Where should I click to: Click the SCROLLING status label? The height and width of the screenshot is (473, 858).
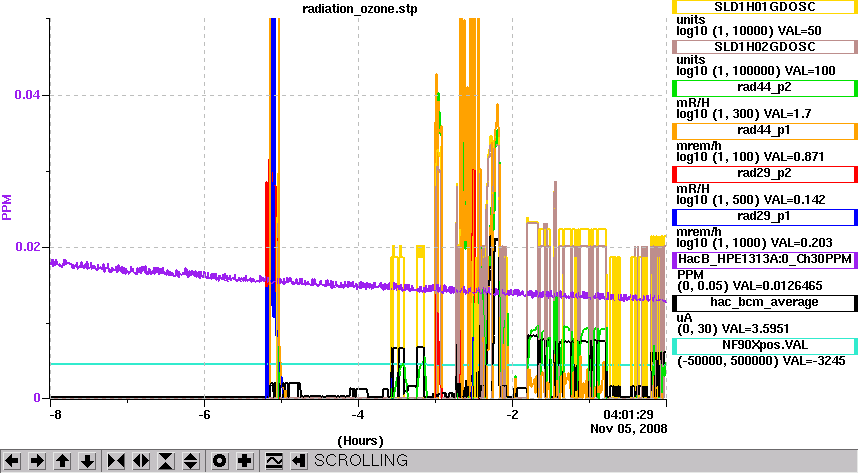click(x=361, y=460)
